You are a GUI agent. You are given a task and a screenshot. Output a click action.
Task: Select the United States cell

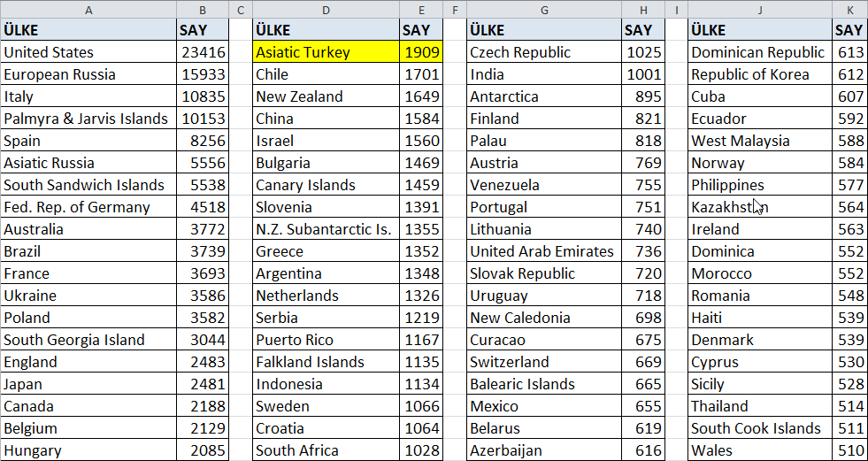[88, 52]
